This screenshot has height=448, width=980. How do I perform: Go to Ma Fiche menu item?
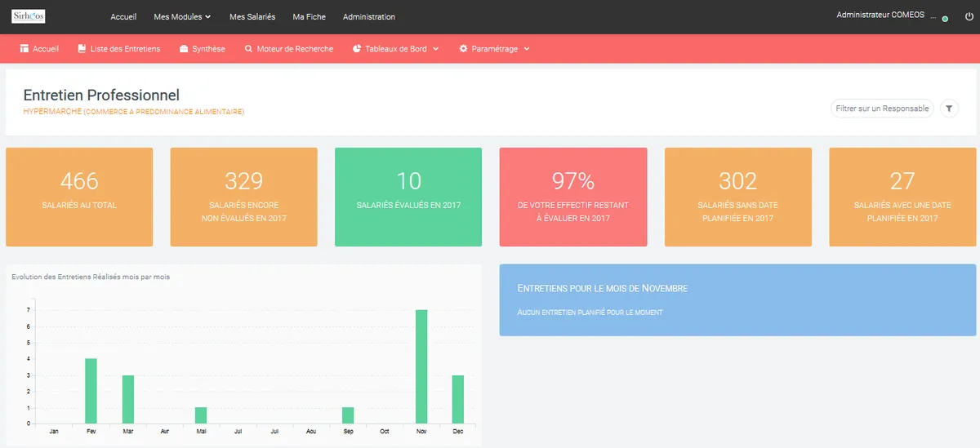309,16
